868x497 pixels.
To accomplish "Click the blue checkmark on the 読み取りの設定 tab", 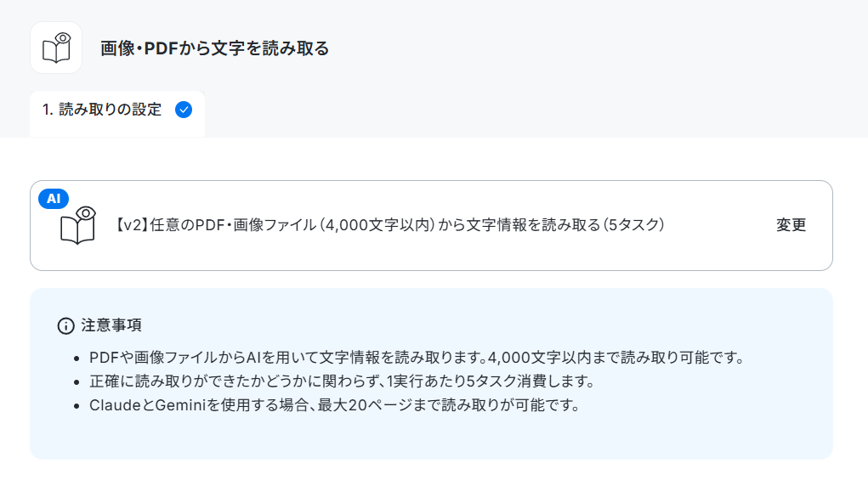I will pyautogui.click(x=184, y=110).
